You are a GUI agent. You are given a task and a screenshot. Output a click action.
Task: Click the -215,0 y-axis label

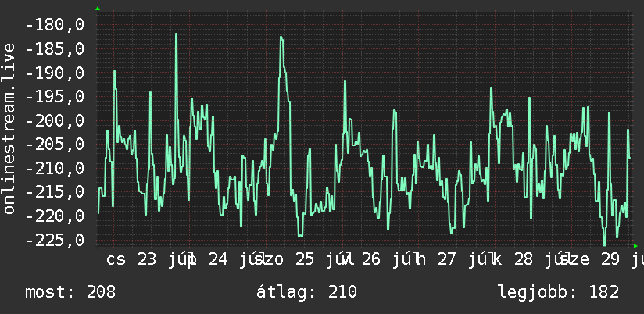click(x=55, y=192)
